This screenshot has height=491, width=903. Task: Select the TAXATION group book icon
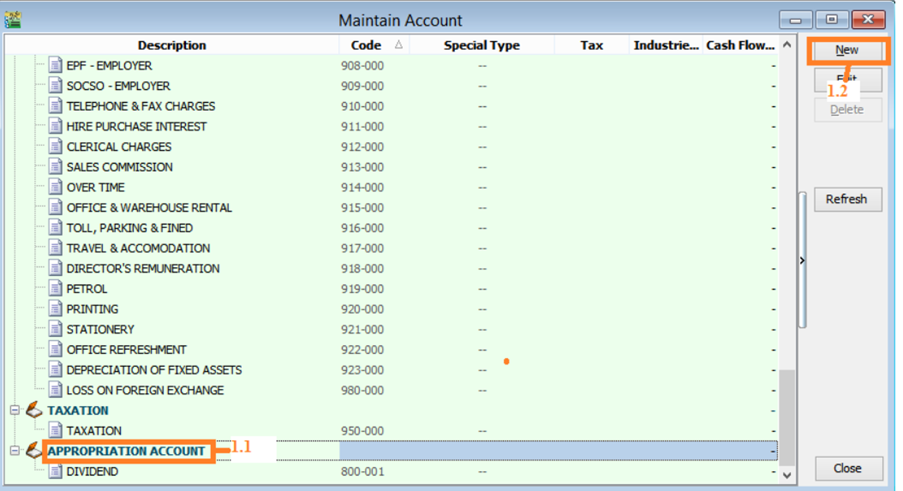point(34,410)
